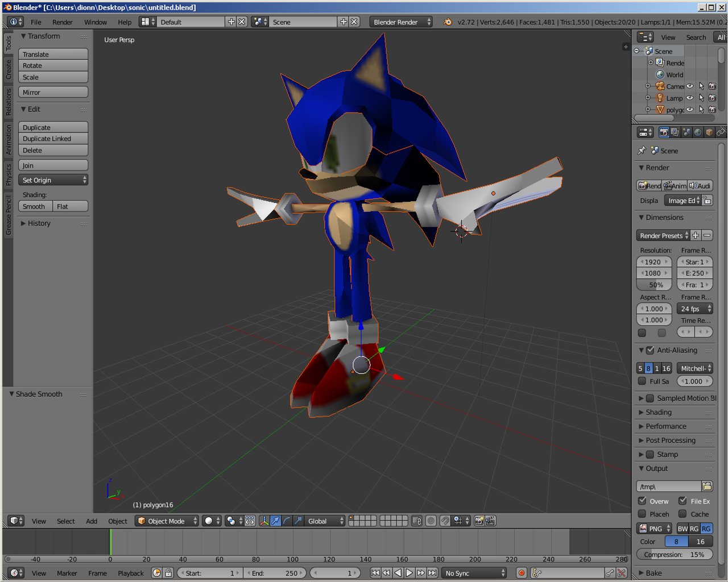Open the Object properties tab cube icon
The image size is (728, 582).
[x=709, y=132]
